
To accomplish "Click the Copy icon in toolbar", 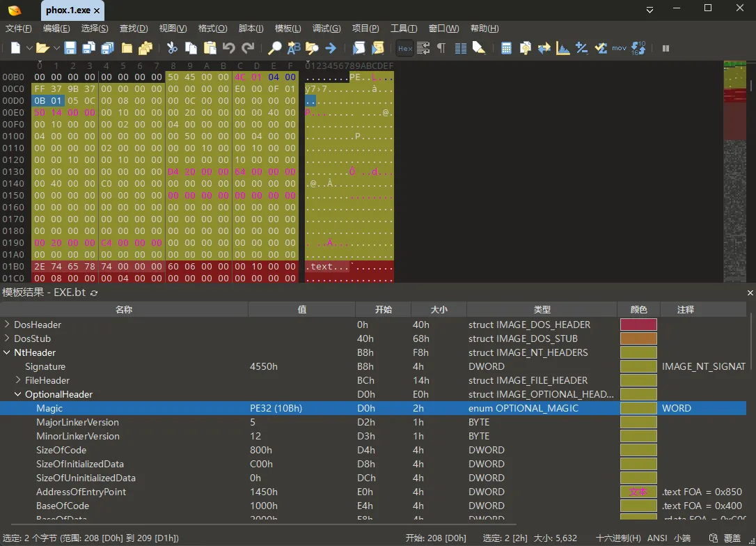I will point(191,48).
